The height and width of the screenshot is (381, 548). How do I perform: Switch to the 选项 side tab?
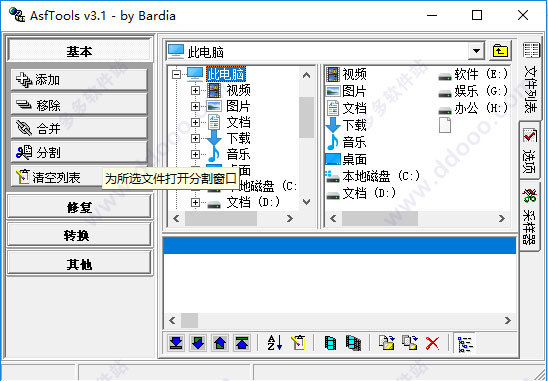click(x=530, y=151)
